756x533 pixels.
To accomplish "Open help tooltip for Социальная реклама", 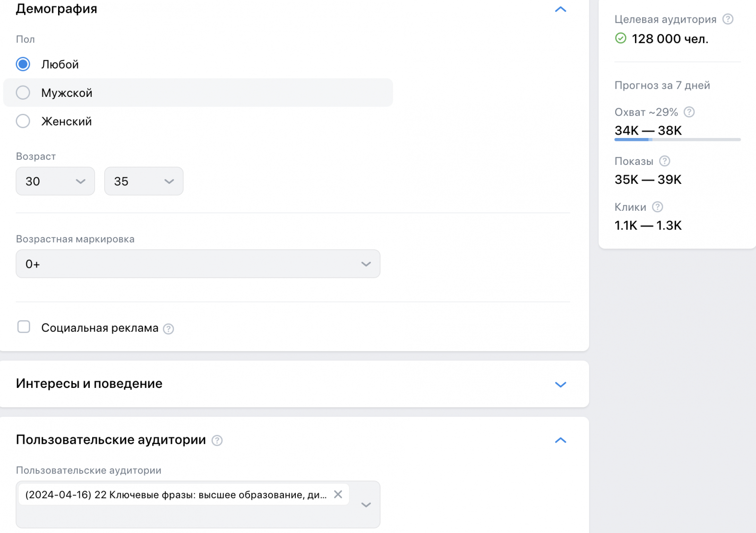I will (x=169, y=329).
